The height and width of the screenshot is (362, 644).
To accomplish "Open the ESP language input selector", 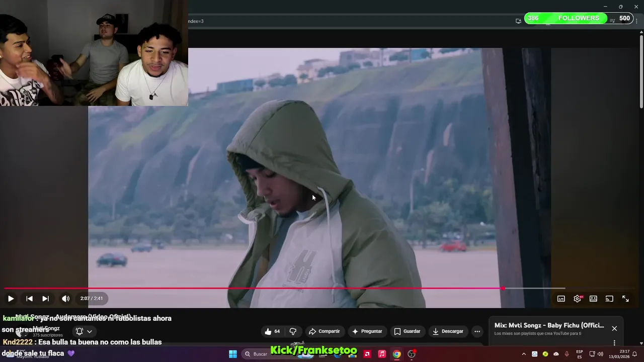I will tap(580, 354).
